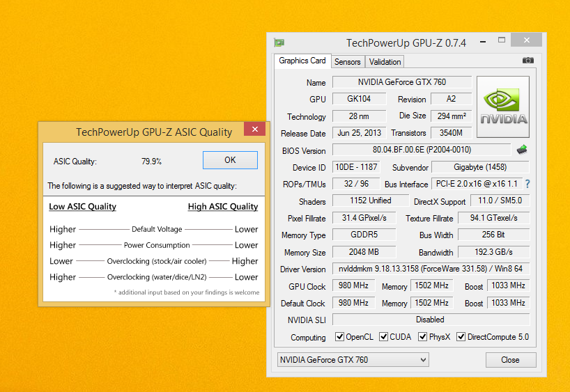This screenshot has width=570, height=392.
Task: Click the Transistors field 3540M
Action: 451,133
